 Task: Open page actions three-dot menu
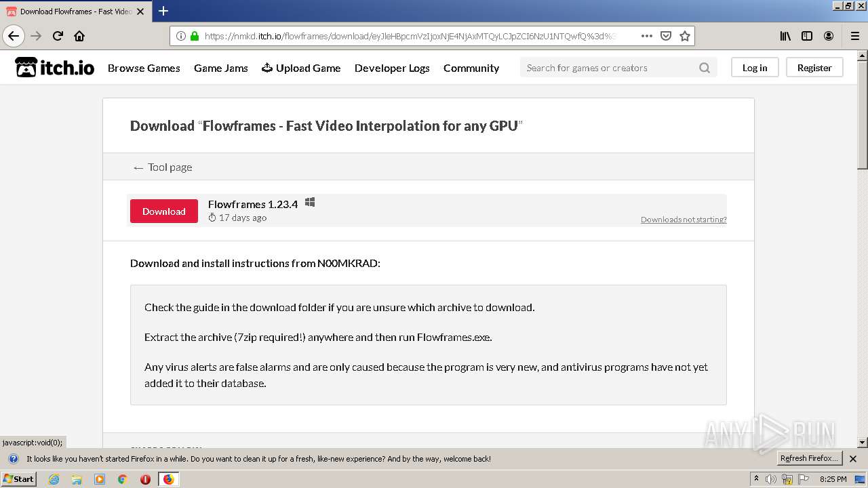(647, 36)
